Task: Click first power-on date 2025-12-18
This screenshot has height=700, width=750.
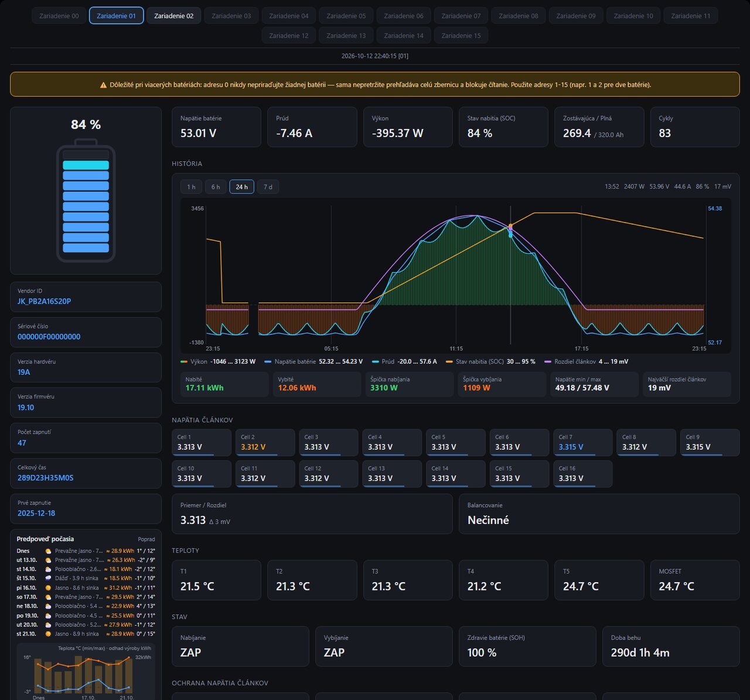Action: click(36, 514)
